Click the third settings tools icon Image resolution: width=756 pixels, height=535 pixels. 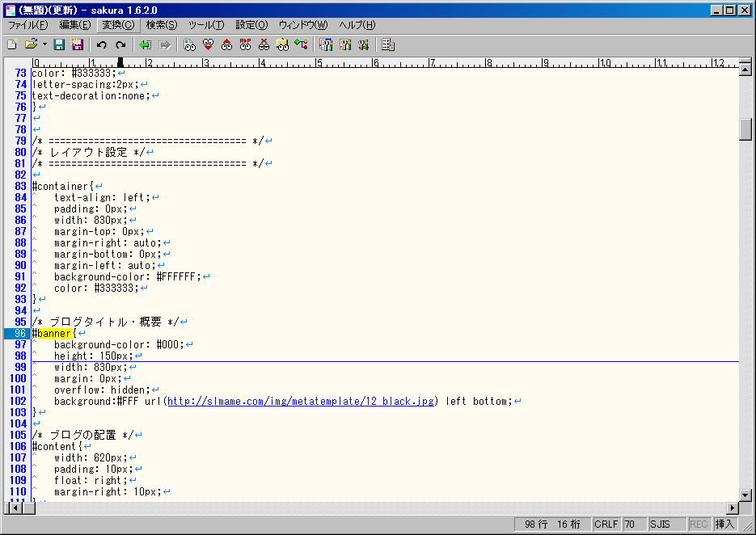pos(363,44)
